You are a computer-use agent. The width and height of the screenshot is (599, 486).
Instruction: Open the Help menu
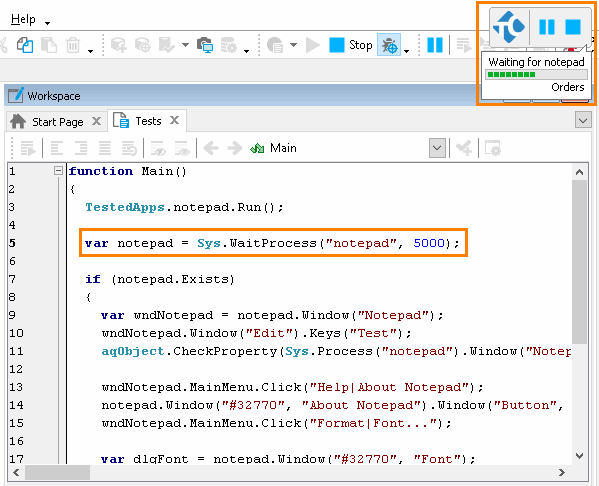pyautogui.click(x=23, y=19)
